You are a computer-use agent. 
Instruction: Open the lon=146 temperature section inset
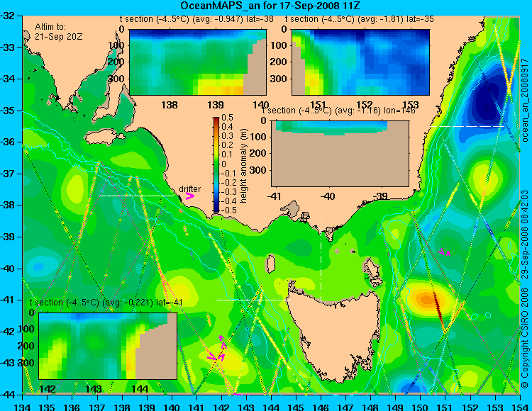point(340,154)
